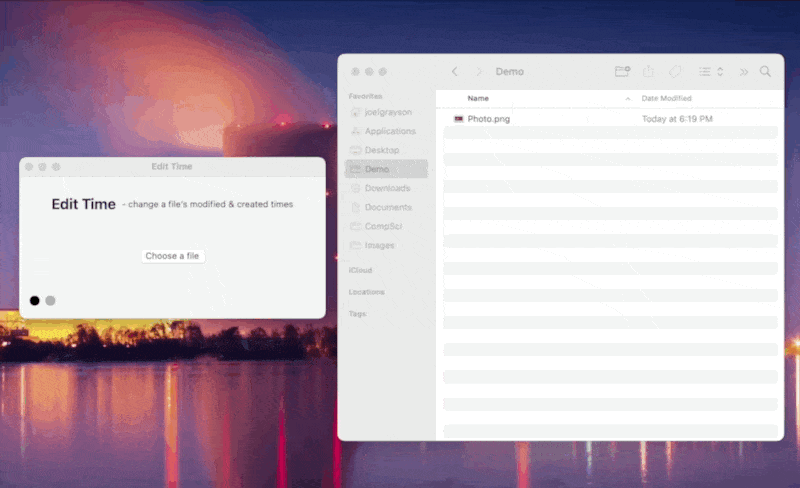Click the Finder forward arrow
The image size is (800, 488).
pos(478,72)
